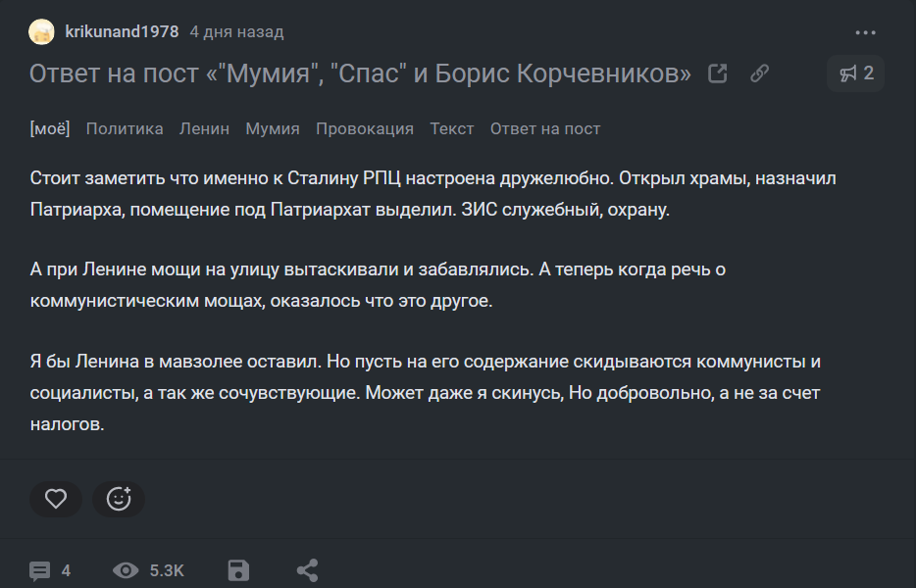The height and width of the screenshot is (588, 916).
Task: Open original post in new tab icon
Action: [718, 73]
